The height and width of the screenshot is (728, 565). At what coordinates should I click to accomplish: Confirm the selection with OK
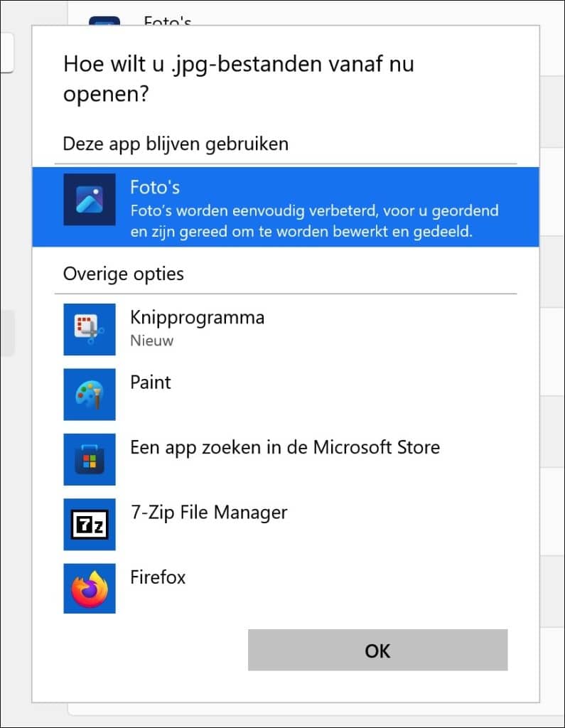click(x=377, y=651)
